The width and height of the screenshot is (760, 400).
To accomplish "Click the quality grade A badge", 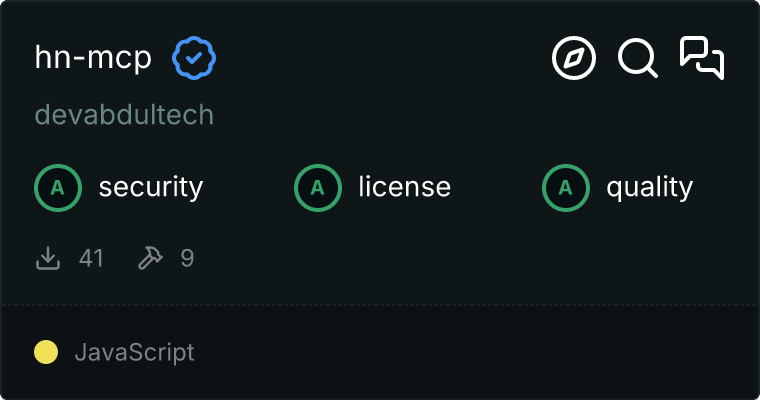I will click(x=566, y=187).
